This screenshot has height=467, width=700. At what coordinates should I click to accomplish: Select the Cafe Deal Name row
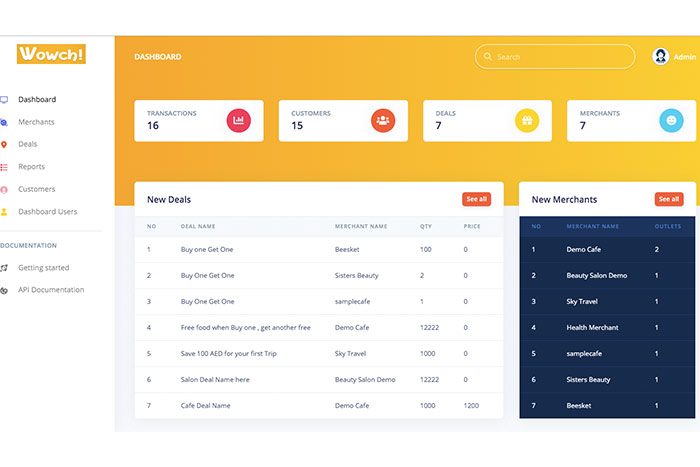(318, 405)
